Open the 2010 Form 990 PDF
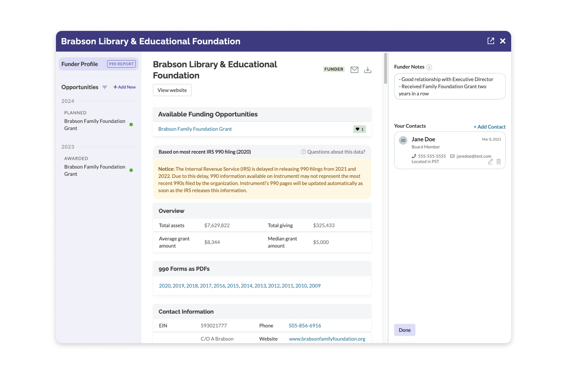The image size is (588, 374). point(301,286)
